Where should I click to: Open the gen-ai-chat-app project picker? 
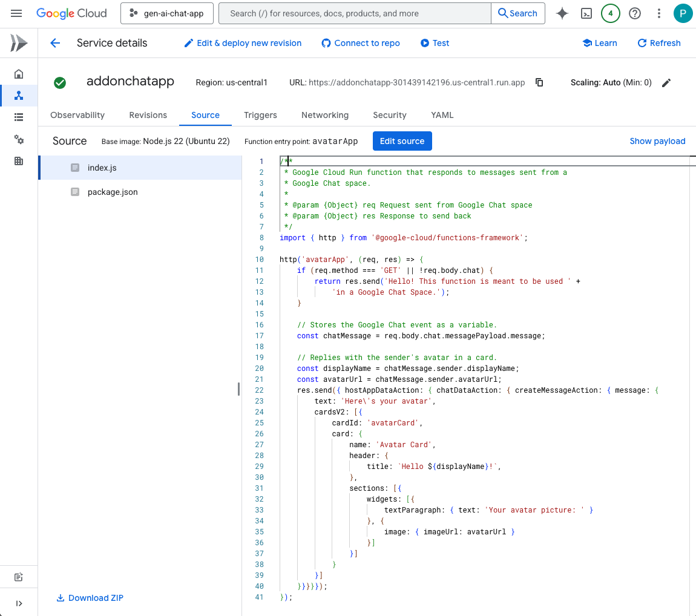pos(167,13)
